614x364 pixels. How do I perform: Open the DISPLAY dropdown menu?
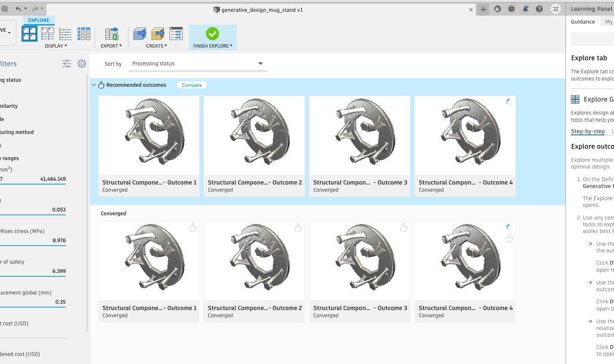click(56, 46)
